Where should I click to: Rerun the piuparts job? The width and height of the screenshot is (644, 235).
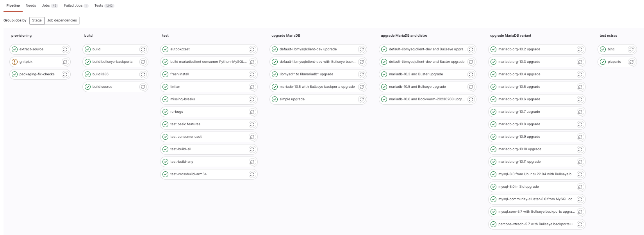click(x=631, y=62)
